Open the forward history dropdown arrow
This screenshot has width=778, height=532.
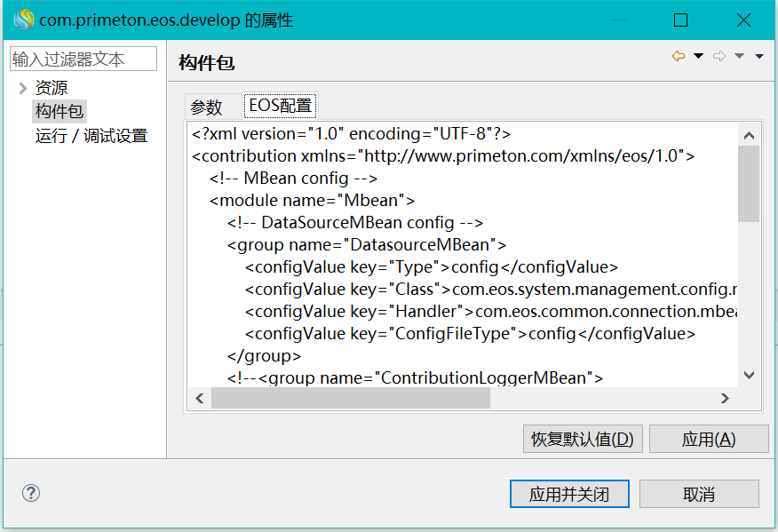[739, 56]
